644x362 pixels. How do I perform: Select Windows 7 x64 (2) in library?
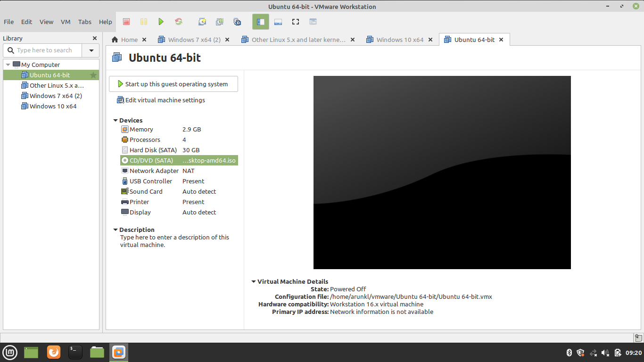tap(51, 96)
